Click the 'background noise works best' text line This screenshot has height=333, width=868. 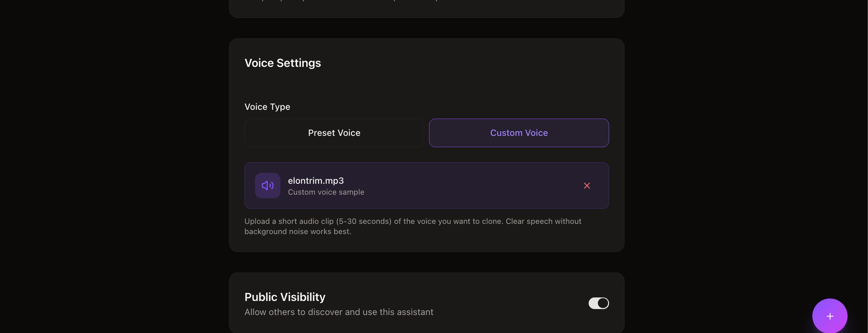pyautogui.click(x=298, y=232)
